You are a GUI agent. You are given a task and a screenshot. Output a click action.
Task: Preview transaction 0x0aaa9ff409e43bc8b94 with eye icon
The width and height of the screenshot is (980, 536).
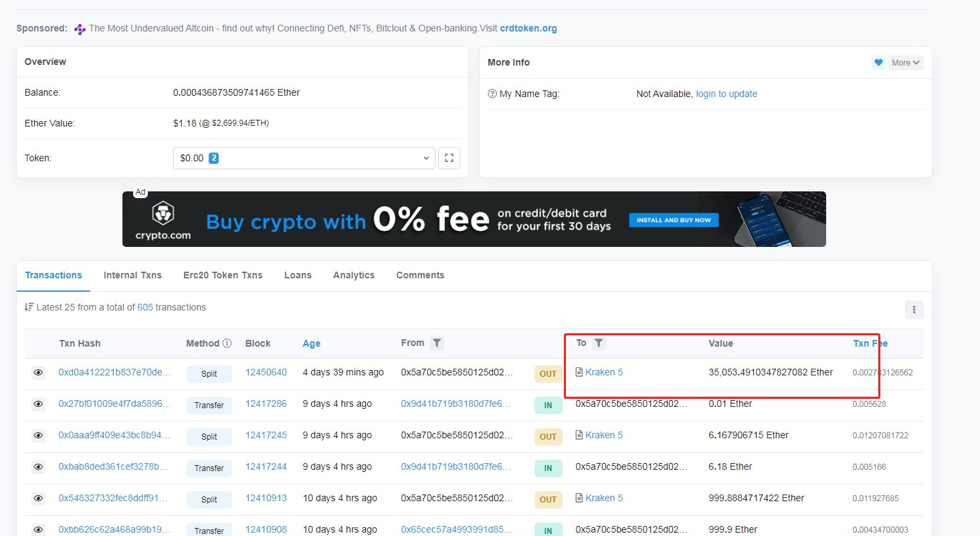tap(39, 436)
